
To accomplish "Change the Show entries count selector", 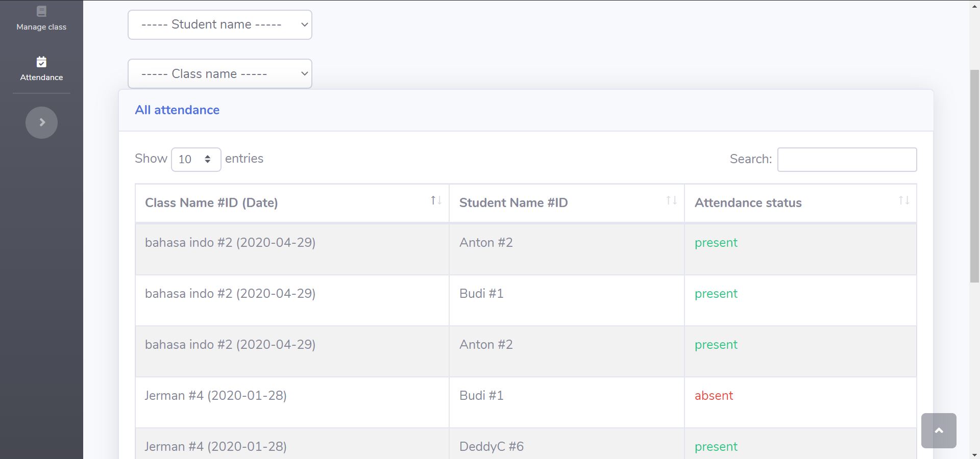I will 196,160.
